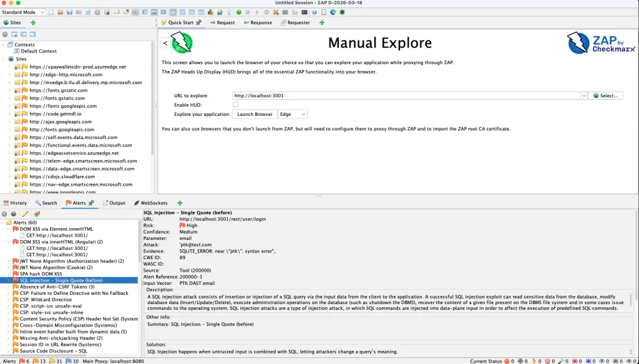Click the New Session toolbar icon
Screen dimensions: 639x364
(x=51, y=12)
